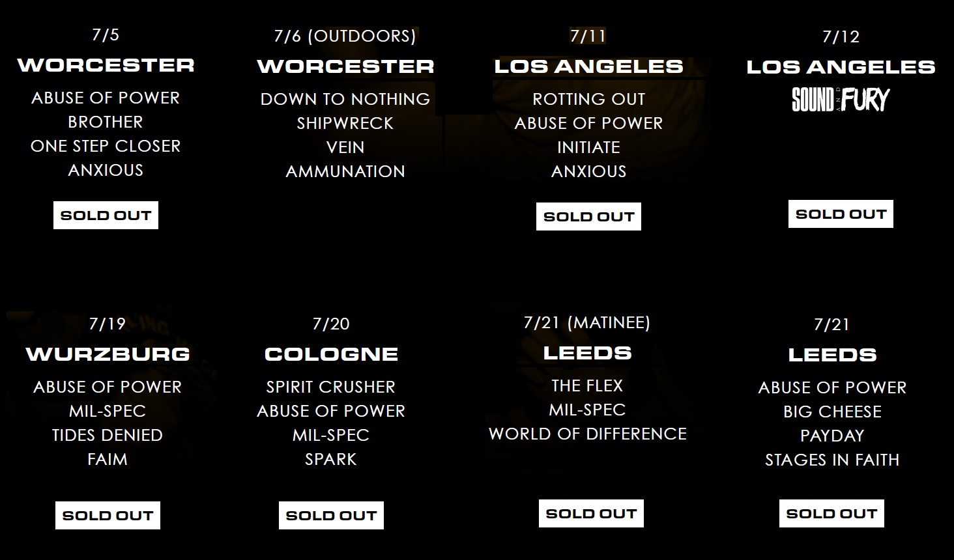Click the 7/21 (MATINEE) date label
The image size is (954, 560).
(x=587, y=323)
